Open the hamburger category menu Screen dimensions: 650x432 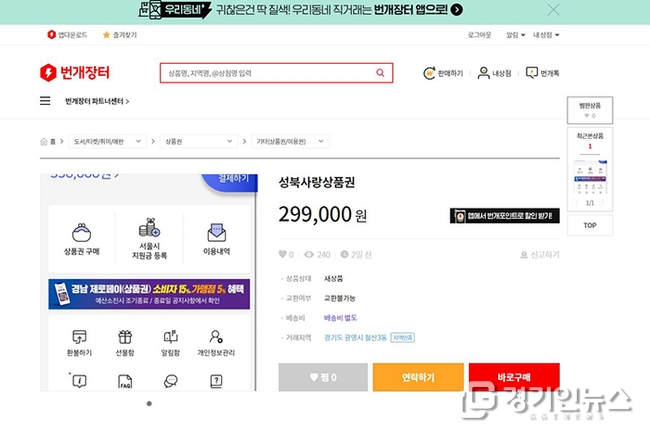45,101
